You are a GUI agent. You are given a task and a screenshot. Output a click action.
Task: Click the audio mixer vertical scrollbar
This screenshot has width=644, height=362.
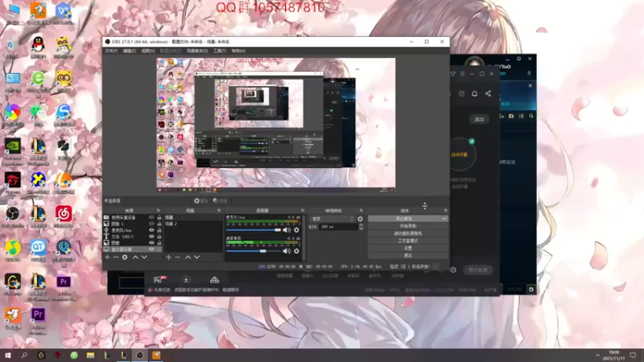[304, 237]
